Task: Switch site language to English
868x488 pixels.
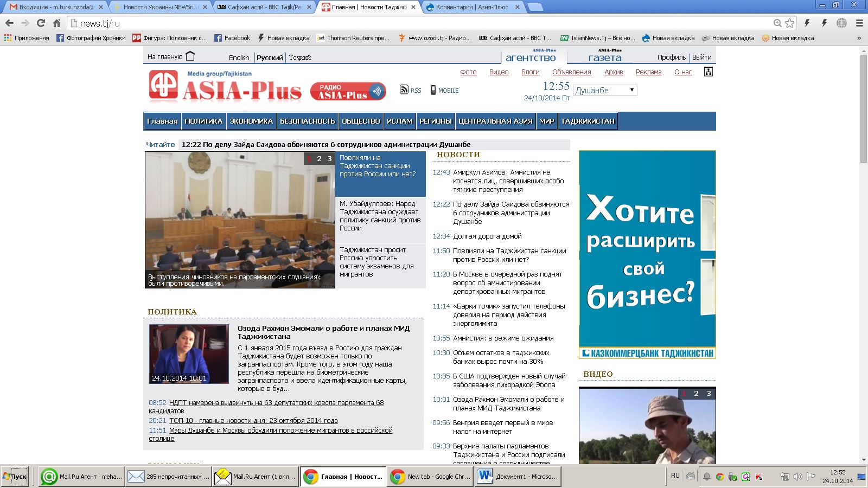Action: click(x=239, y=57)
